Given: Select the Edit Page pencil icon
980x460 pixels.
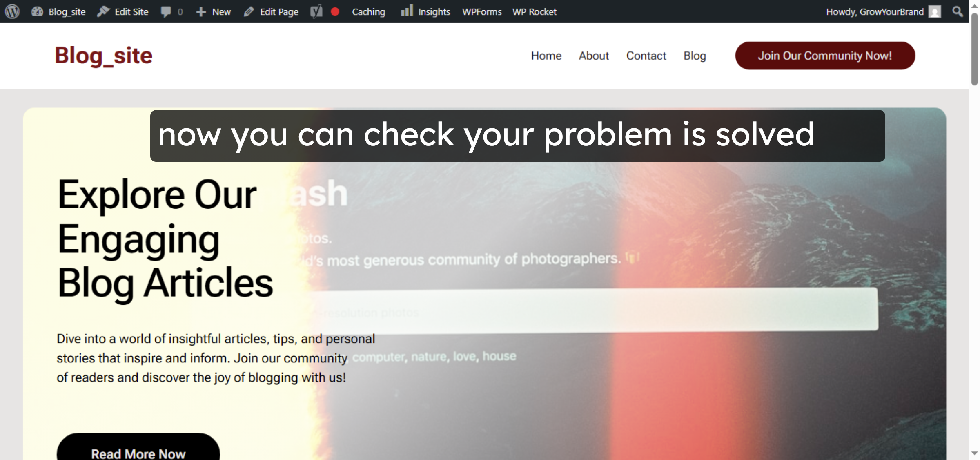Looking at the screenshot, I should [248, 11].
